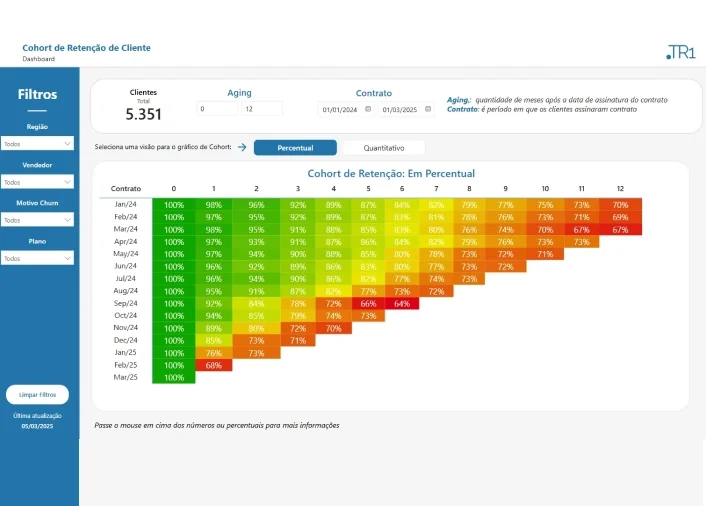
Task: Switch cohort view to Percentual
Action: pos(295,148)
